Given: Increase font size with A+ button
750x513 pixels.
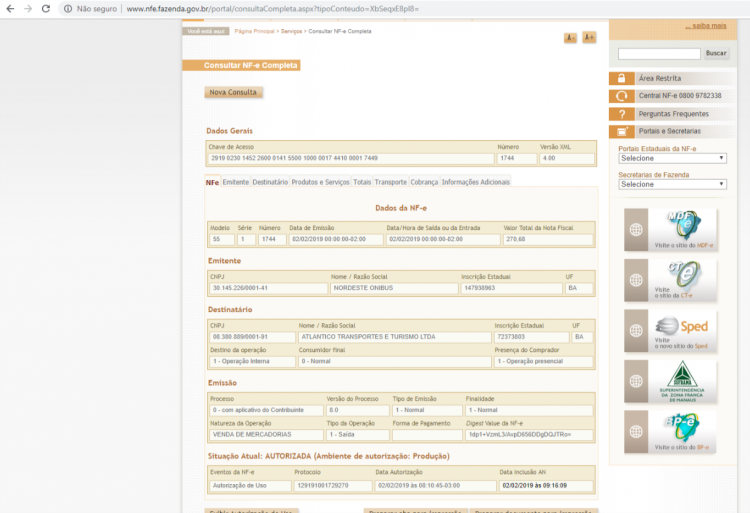Looking at the screenshot, I should tap(589, 37).
